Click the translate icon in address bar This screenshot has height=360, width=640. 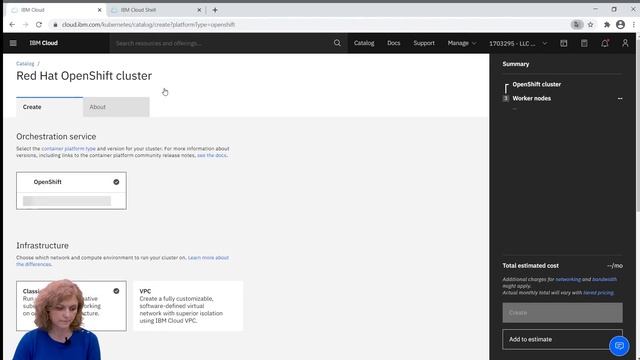click(576, 24)
